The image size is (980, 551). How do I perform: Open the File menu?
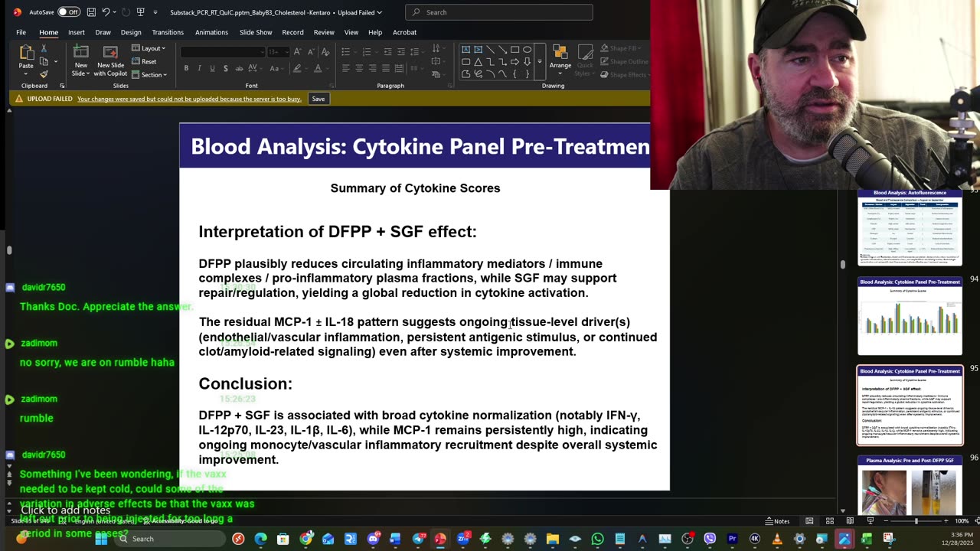coord(21,32)
